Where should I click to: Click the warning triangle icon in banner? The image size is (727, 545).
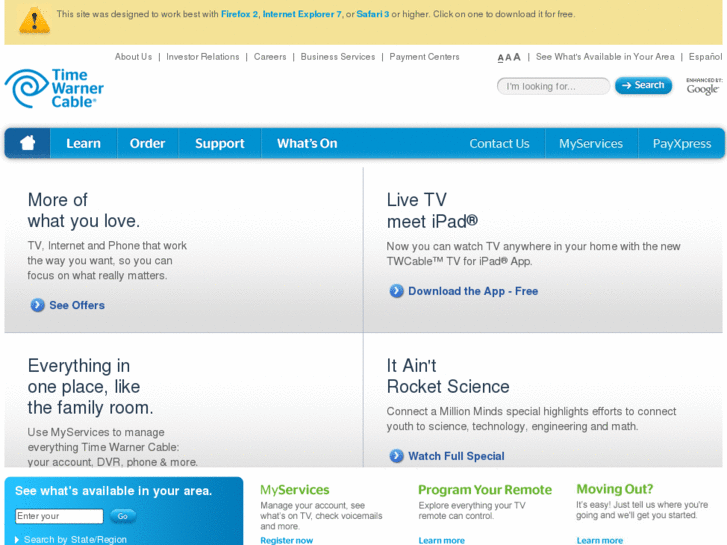click(x=34, y=19)
